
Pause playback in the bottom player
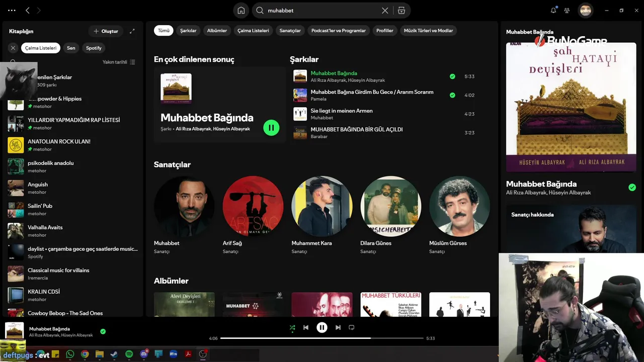click(322, 327)
